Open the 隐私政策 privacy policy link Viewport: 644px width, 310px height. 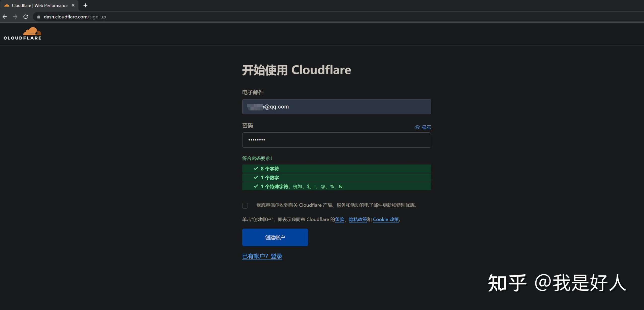pos(358,219)
